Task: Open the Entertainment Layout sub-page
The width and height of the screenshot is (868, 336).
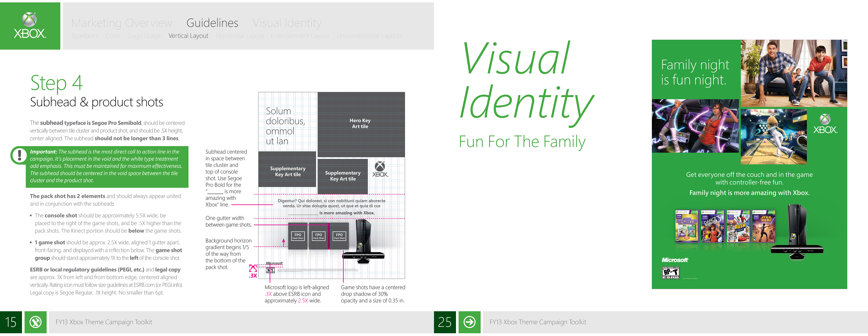Action: point(300,36)
